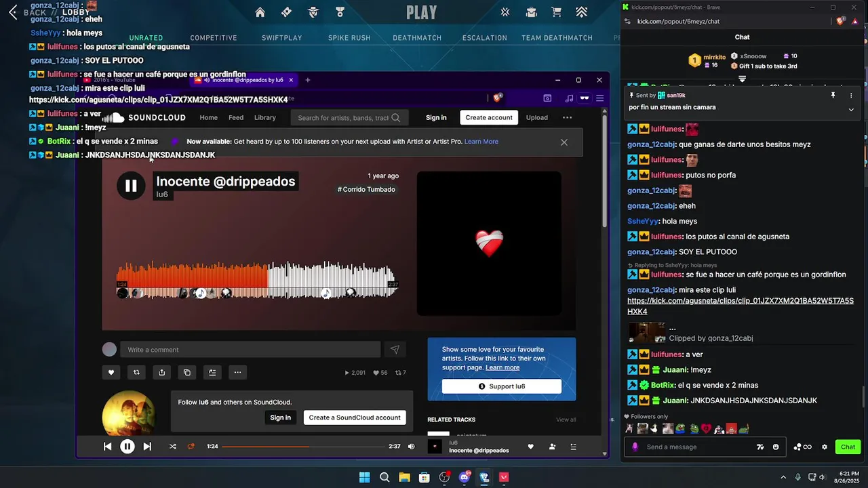Open the browser media control icon
This screenshot has width=868, height=488.
(x=570, y=98)
